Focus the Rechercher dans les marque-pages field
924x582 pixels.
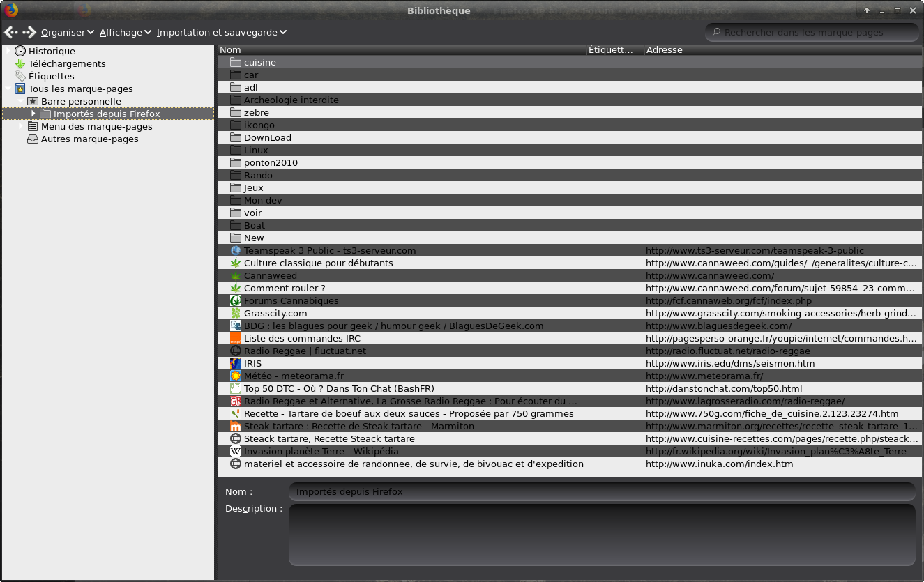tap(812, 32)
